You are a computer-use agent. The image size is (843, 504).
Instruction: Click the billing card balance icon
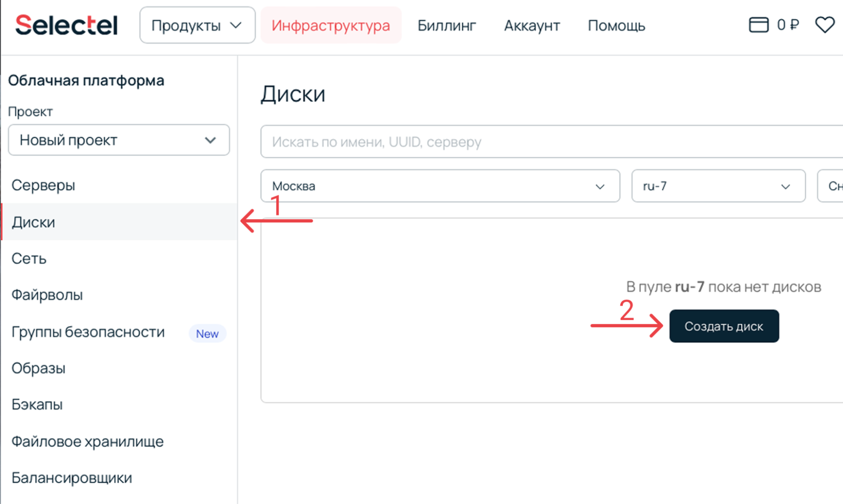(x=758, y=25)
